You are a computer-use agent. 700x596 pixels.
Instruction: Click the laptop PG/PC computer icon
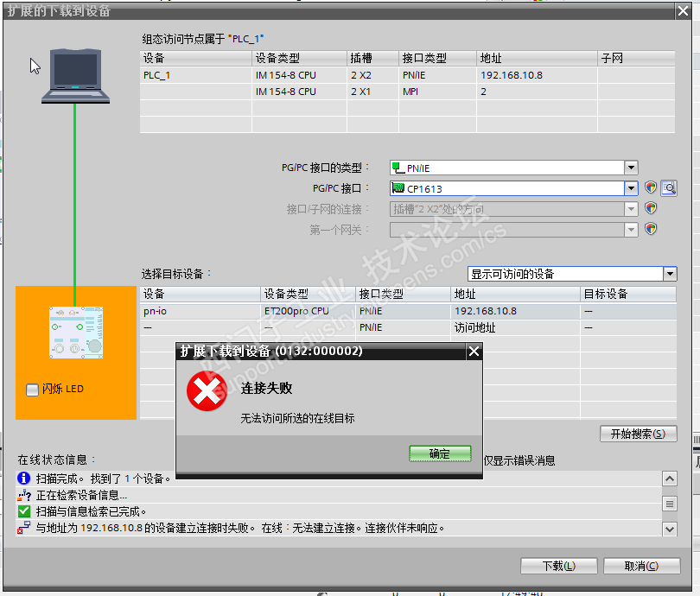75,76
